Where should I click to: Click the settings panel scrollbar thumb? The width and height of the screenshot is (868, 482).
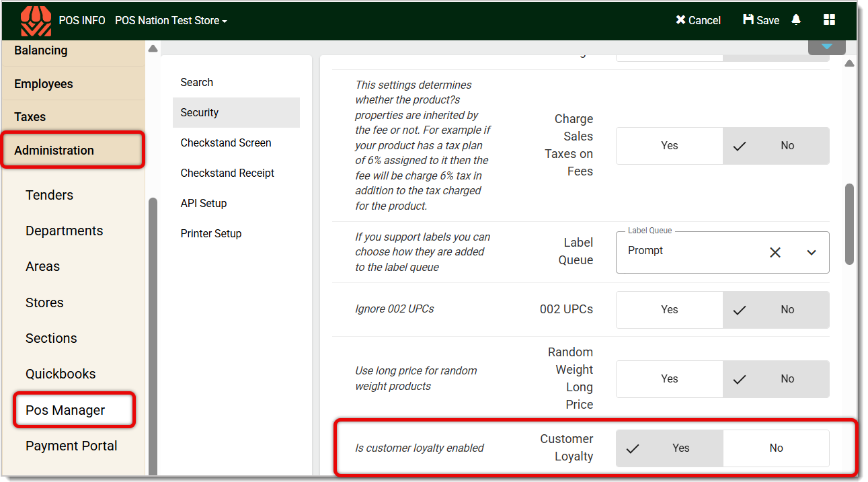click(x=849, y=224)
